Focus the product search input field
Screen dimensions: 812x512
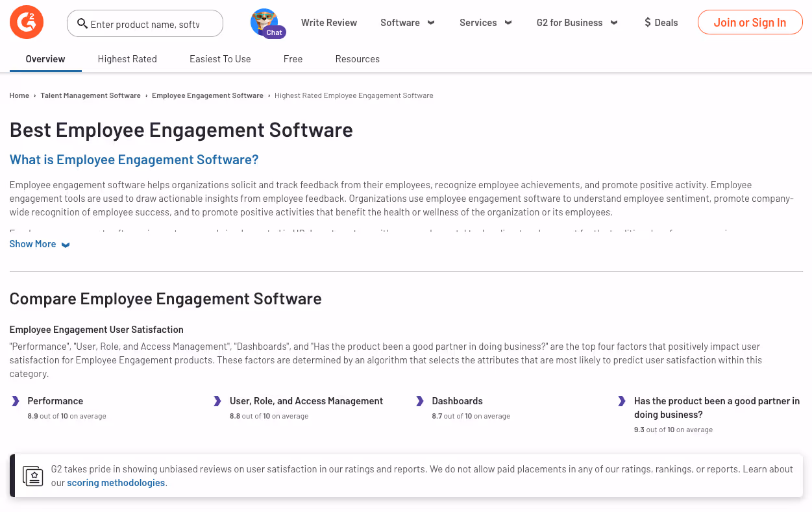coord(145,24)
